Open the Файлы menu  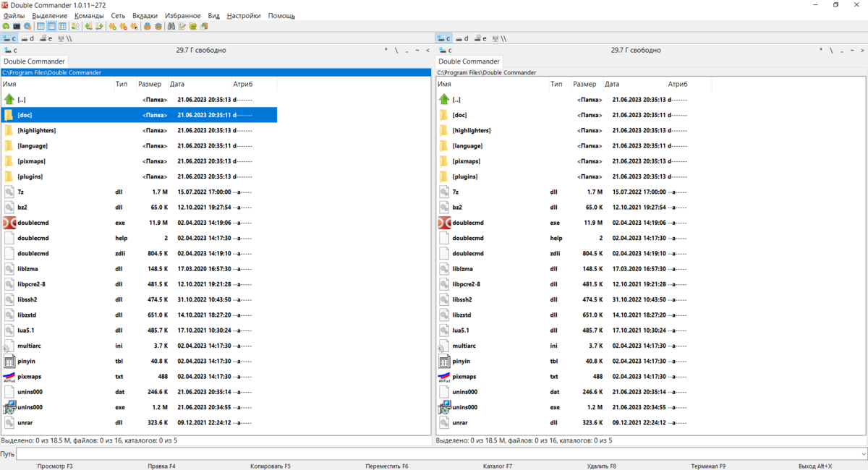click(x=14, y=15)
